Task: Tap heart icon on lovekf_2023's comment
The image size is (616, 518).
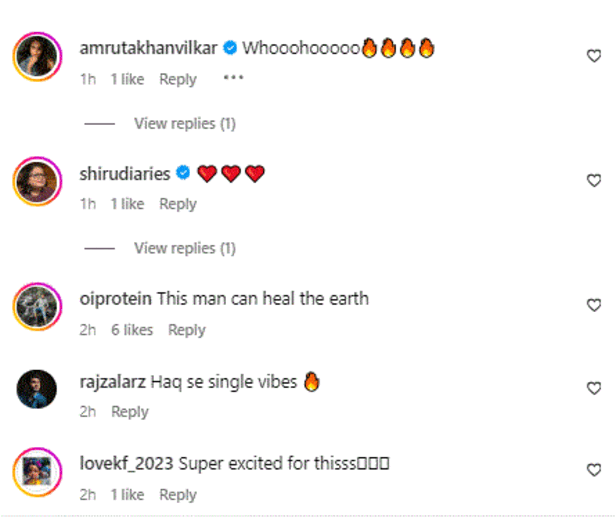Action: pos(594,470)
